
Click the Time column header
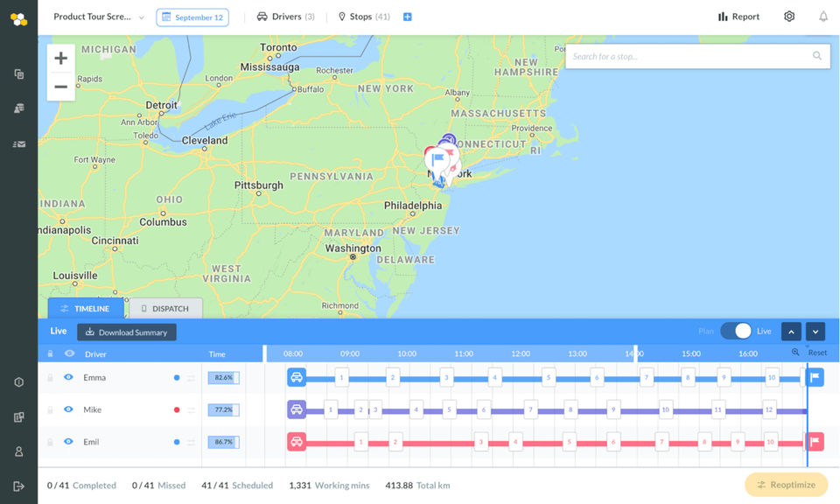coord(217,354)
